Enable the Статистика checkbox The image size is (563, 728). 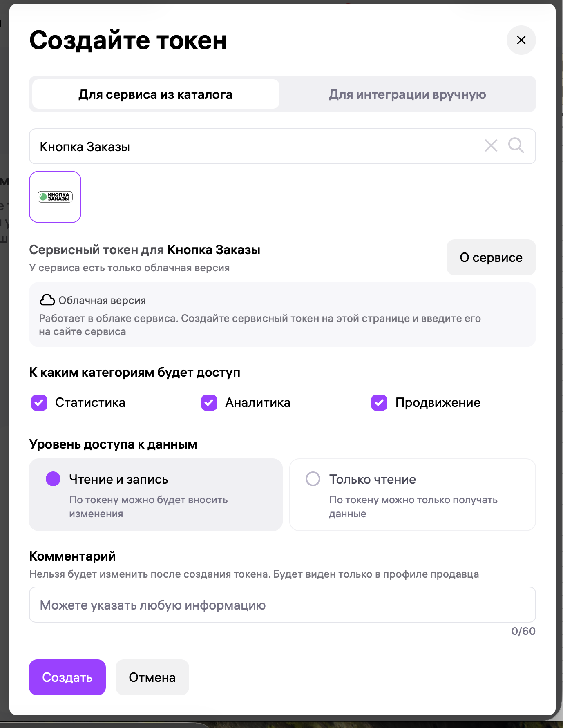(39, 403)
